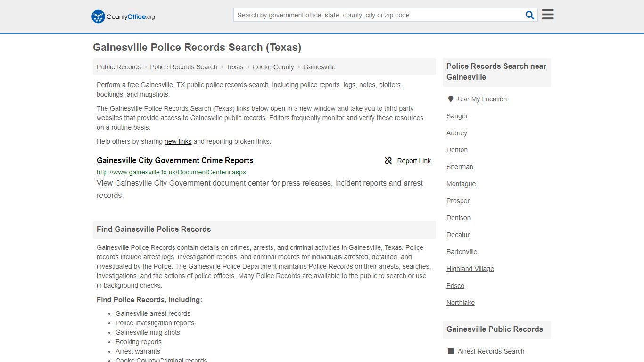The height and width of the screenshot is (362, 644).
Task: Open the CountyOffice.org logo home link
Action: tap(123, 16)
